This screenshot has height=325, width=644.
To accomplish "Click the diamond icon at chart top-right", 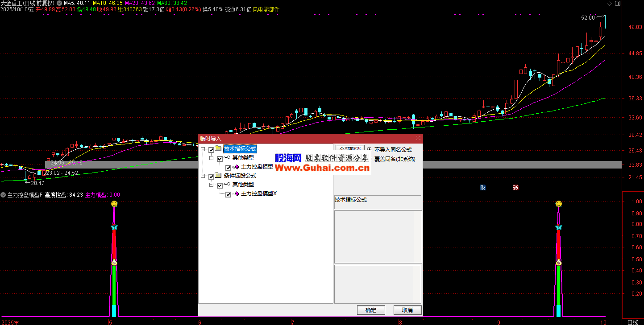I will 609,4.
